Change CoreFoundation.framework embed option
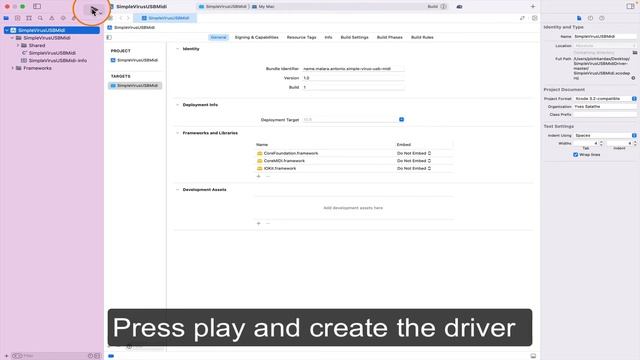 414,153
